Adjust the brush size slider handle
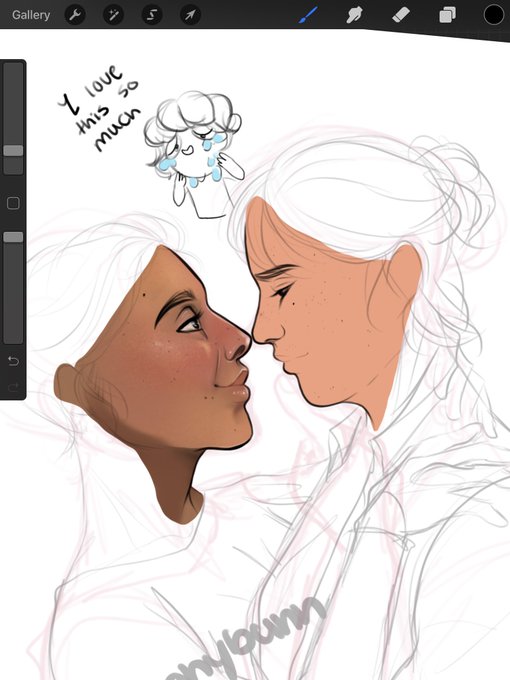Viewport: 510px width, 680px height. click(13, 150)
